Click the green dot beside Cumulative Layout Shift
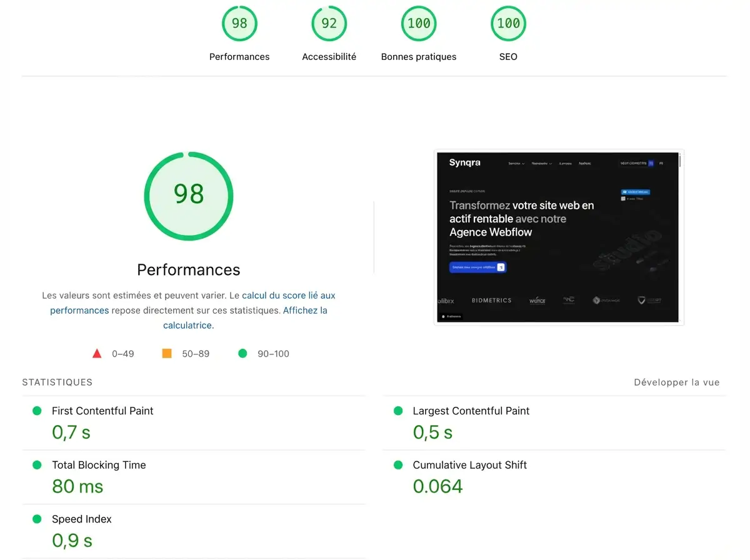 (397, 465)
